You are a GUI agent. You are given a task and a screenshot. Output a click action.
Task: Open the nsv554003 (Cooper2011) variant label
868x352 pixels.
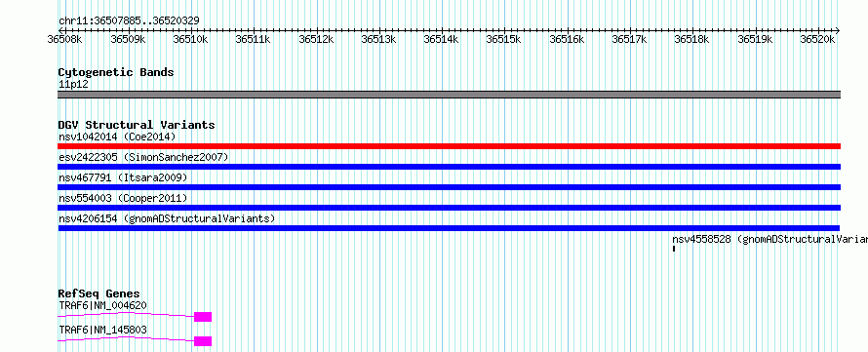(x=123, y=198)
